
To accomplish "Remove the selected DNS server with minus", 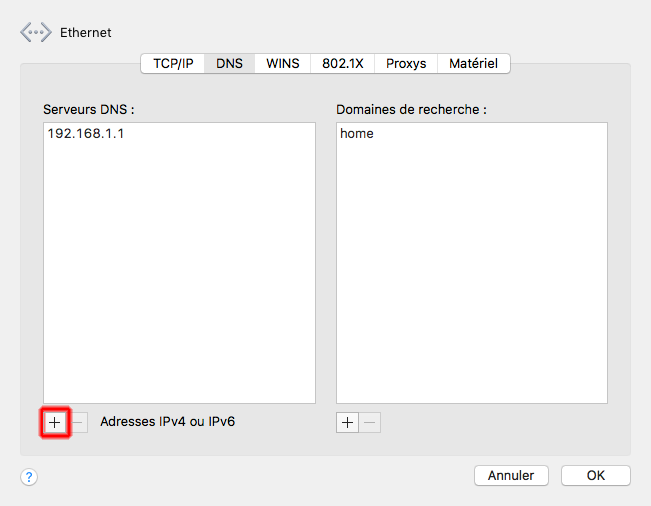I will click(x=79, y=423).
